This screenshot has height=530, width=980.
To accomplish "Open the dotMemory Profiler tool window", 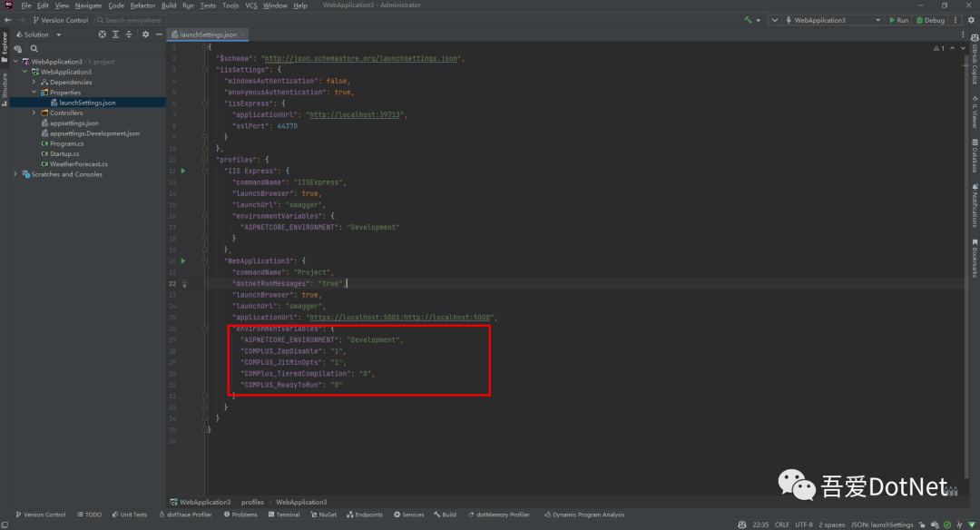I will pos(499,515).
